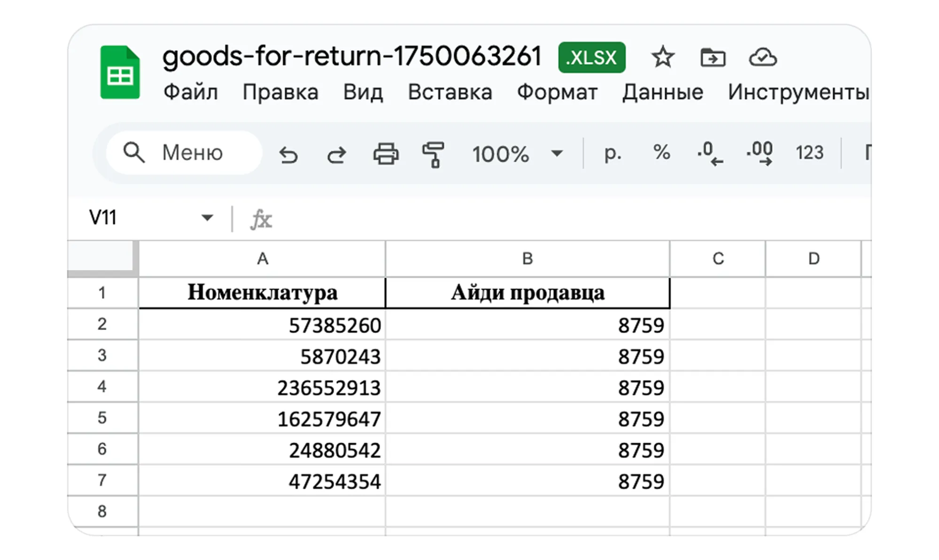Increase decimal places

coord(759,153)
